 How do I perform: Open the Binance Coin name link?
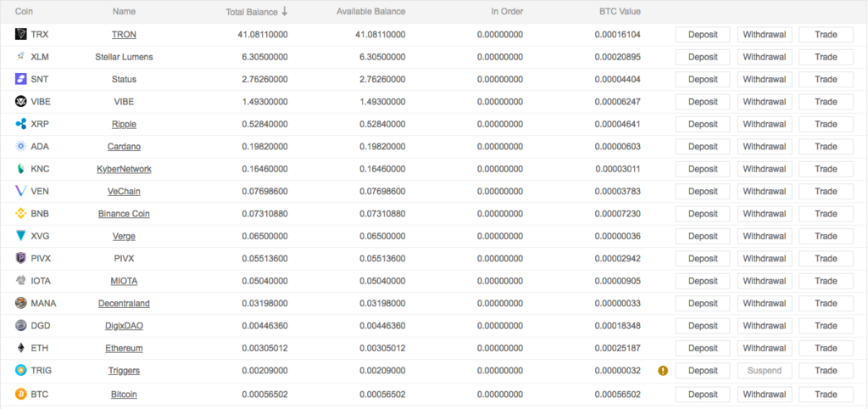coord(124,213)
